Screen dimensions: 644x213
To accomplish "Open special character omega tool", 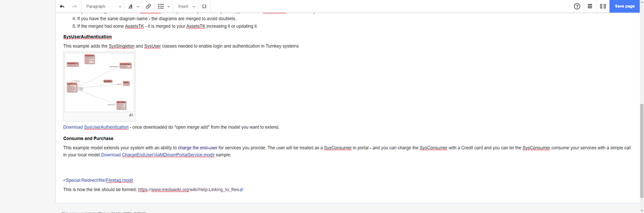I will [204, 6].
